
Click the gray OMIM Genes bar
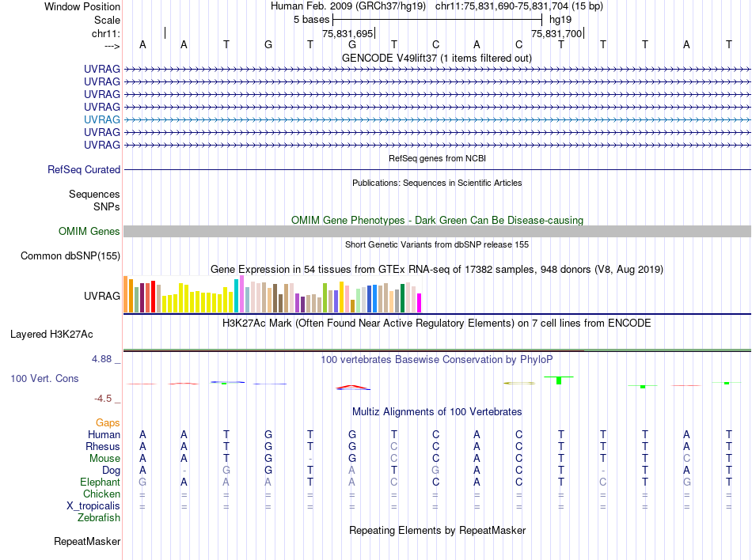[x=438, y=232]
